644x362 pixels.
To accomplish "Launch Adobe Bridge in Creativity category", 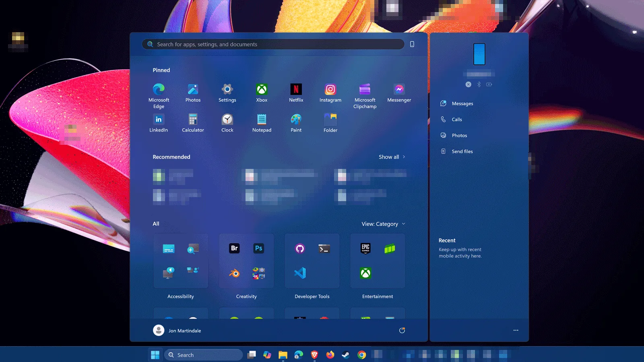I will [234, 248].
